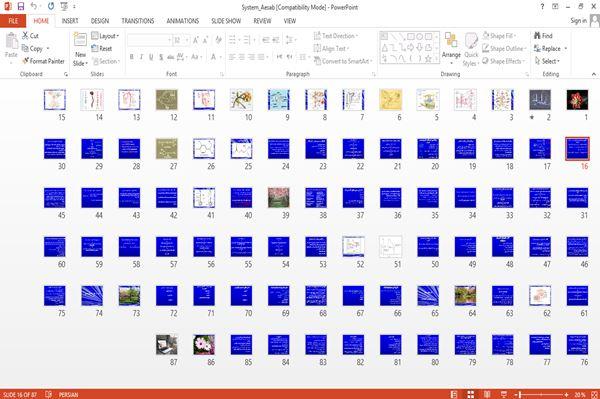The height and width of the screenshot is (399, 600).
Task: Open the font name combo box
Action: point(149,40)
